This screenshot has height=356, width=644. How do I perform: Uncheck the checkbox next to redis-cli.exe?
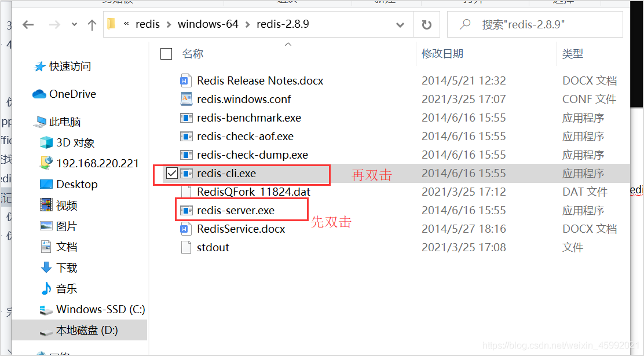coord(171,173)
